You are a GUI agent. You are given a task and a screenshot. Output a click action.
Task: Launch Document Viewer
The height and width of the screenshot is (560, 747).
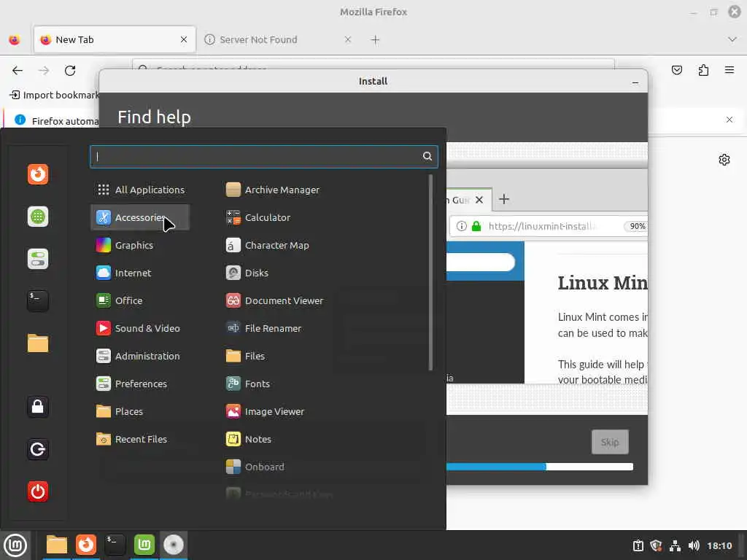point(275,300)
